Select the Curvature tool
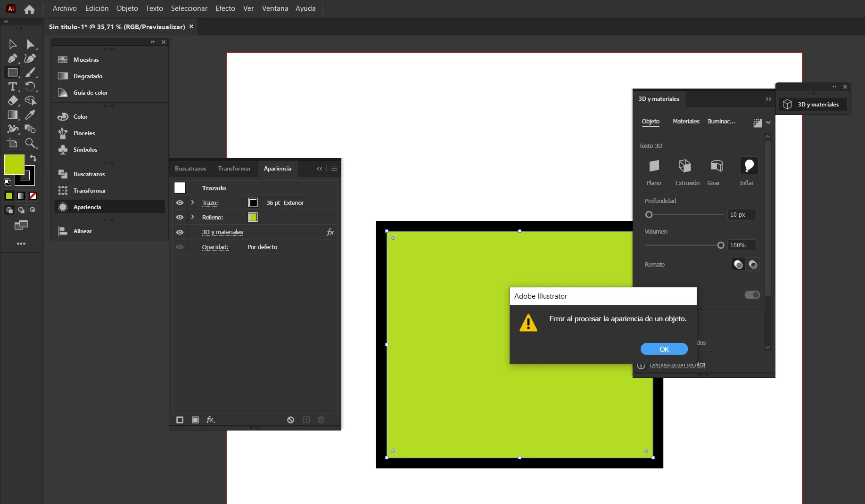Screen dimensions: 865x504 point(30,58)
